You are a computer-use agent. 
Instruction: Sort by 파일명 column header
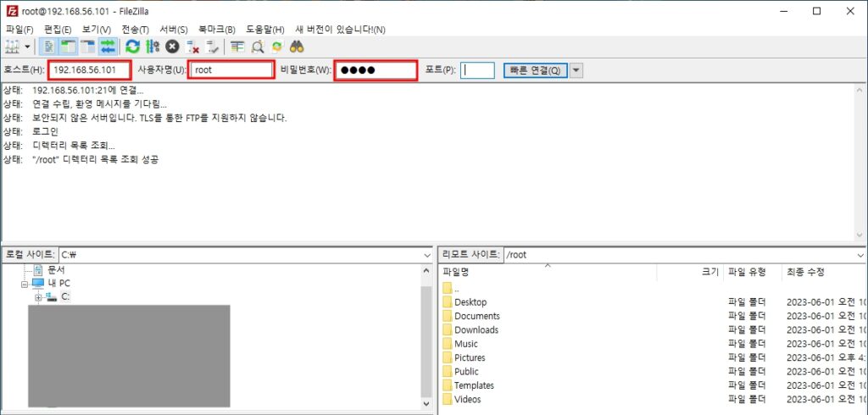[548, 272]
